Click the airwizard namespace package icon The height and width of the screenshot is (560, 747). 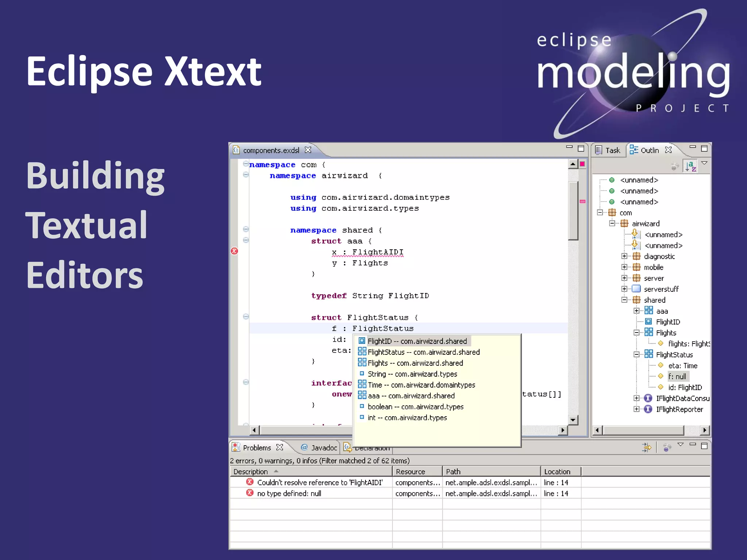624,223
